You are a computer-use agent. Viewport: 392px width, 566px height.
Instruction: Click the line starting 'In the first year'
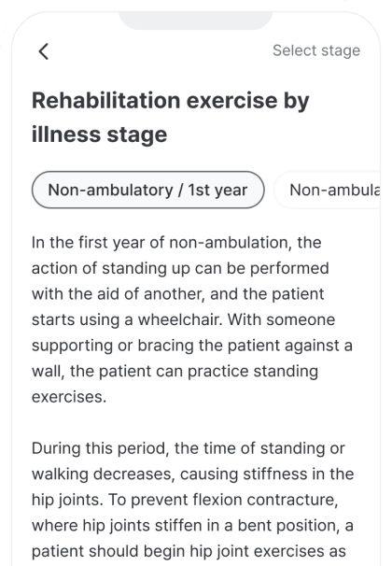(x=176, y=242)
